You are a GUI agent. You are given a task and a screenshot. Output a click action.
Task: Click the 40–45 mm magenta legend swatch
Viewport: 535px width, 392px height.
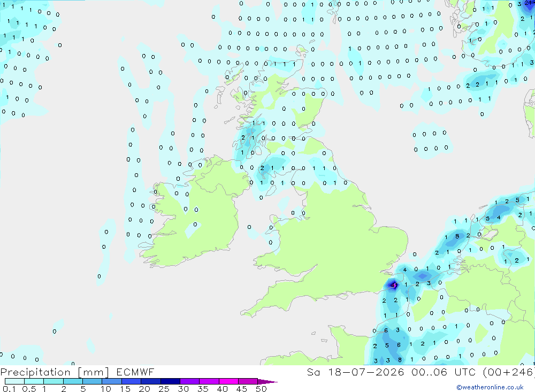pos(228,381)
